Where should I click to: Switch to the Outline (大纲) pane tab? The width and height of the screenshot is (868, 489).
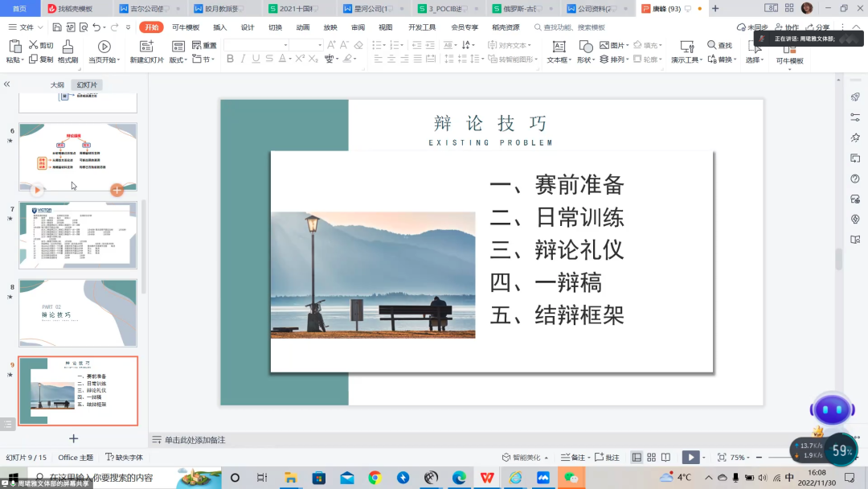pyautogui.click(x=57, y=85)
